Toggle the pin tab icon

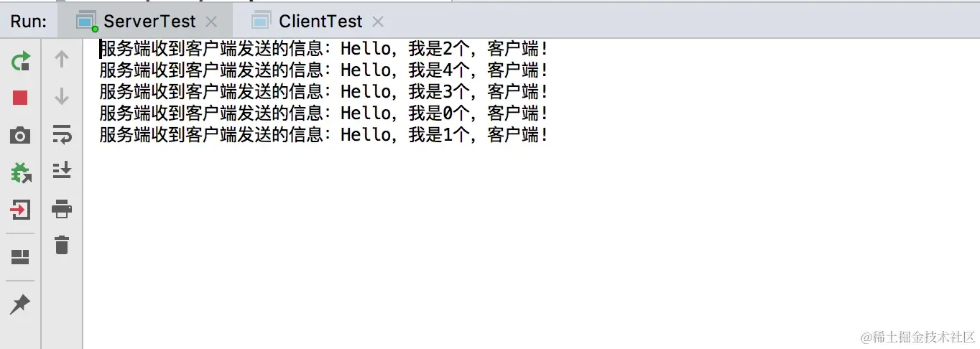(x=19, y=304)
